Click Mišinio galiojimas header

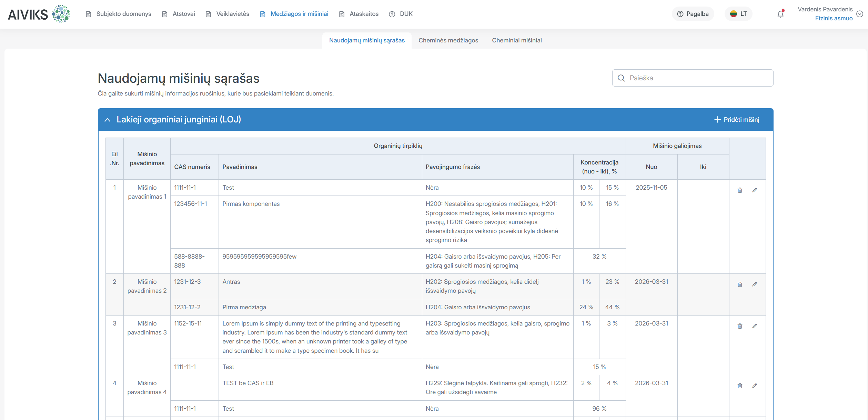pyautogui.click(x=677, y=146)
